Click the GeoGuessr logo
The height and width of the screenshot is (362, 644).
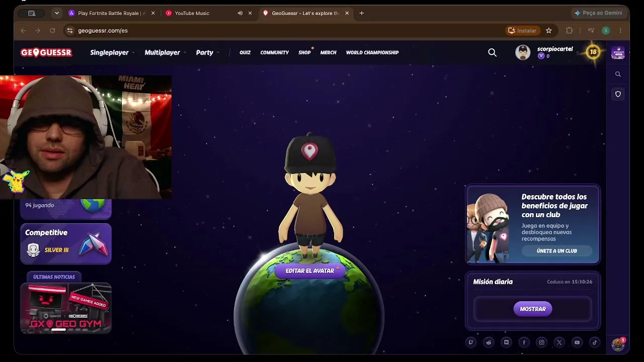[x=46, y=52]
